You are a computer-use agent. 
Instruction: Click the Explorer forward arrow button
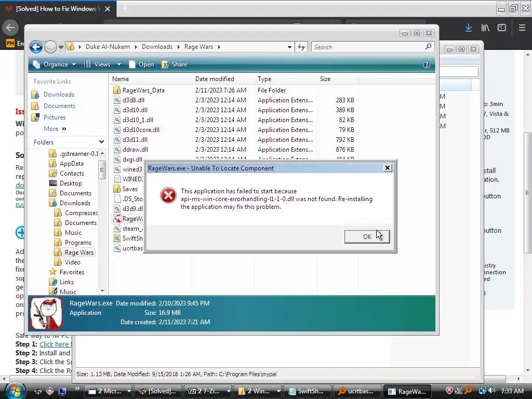(x=50, y=47)
